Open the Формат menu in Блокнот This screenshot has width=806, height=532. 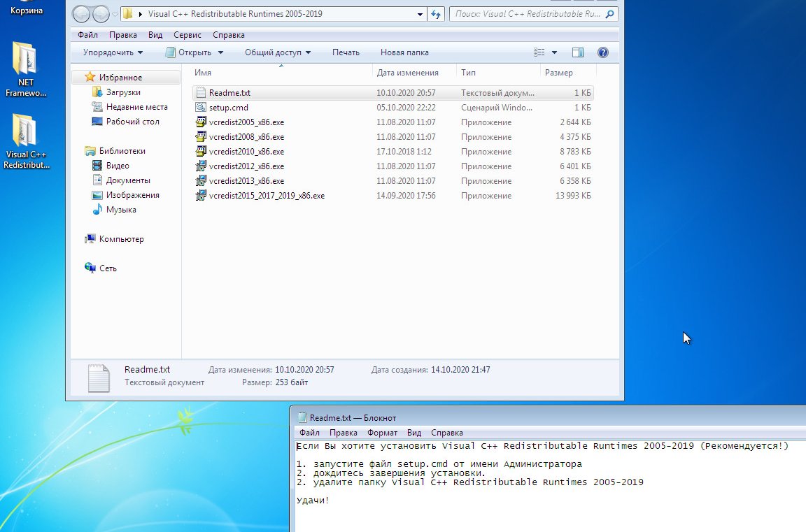[x=382, y=433]
